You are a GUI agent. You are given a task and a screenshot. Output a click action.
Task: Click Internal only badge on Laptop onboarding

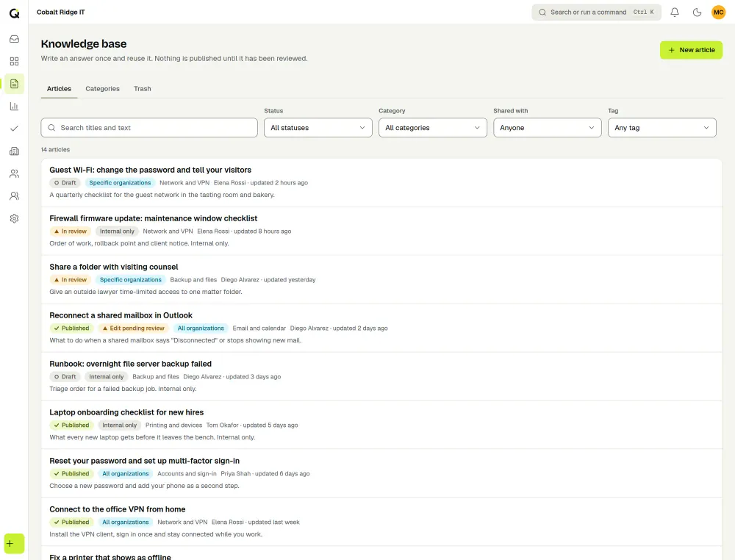120,425
